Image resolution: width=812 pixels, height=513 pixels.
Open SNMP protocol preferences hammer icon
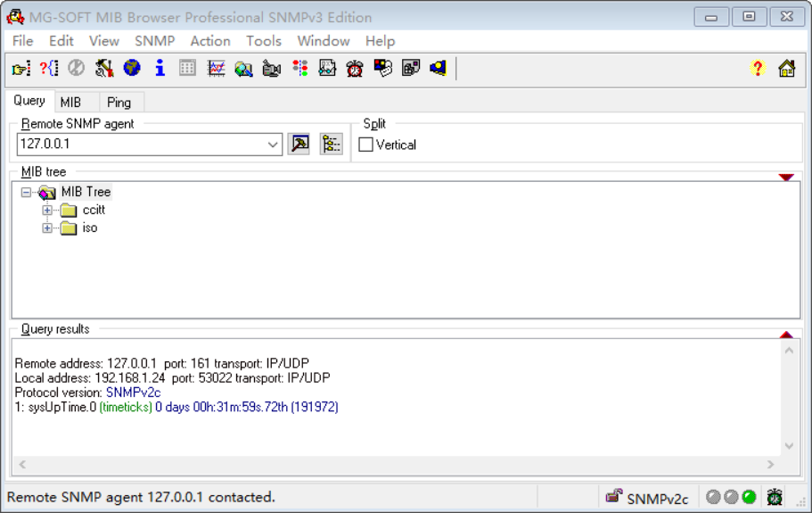click(x=104, y=68)
